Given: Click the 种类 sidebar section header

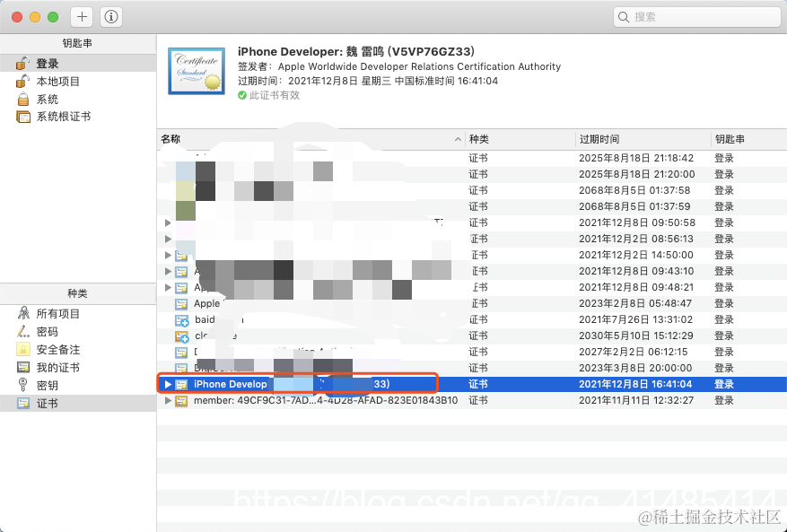Looking at the screenshot, I should (x=78, y=293).
